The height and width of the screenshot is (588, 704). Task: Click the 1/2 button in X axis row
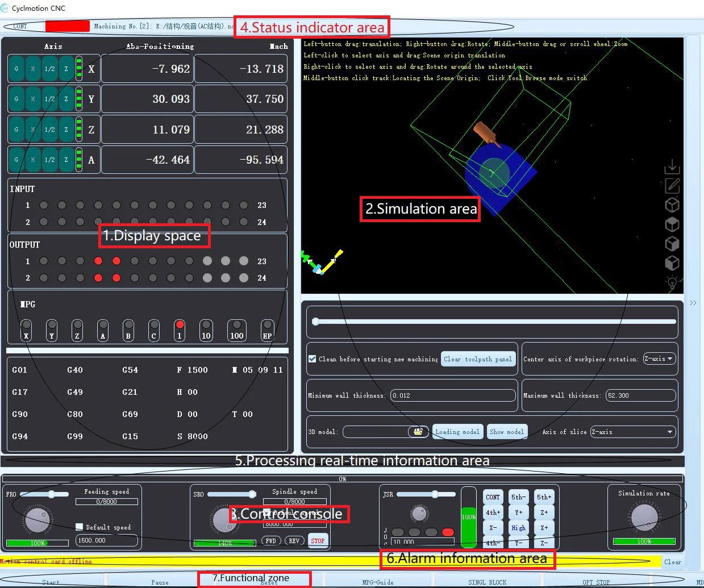click(49, 69)
